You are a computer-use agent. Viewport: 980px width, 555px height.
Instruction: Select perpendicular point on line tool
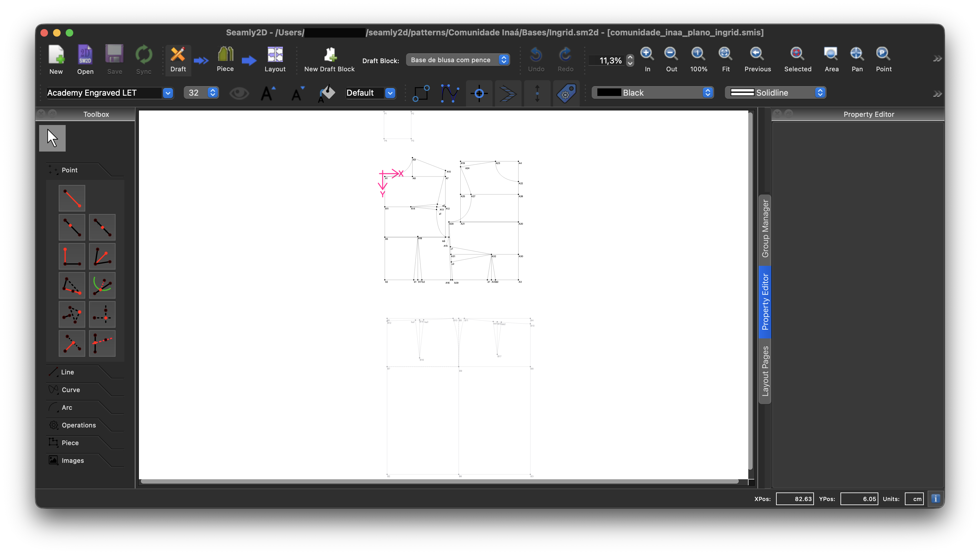click(x=72, y=343)
